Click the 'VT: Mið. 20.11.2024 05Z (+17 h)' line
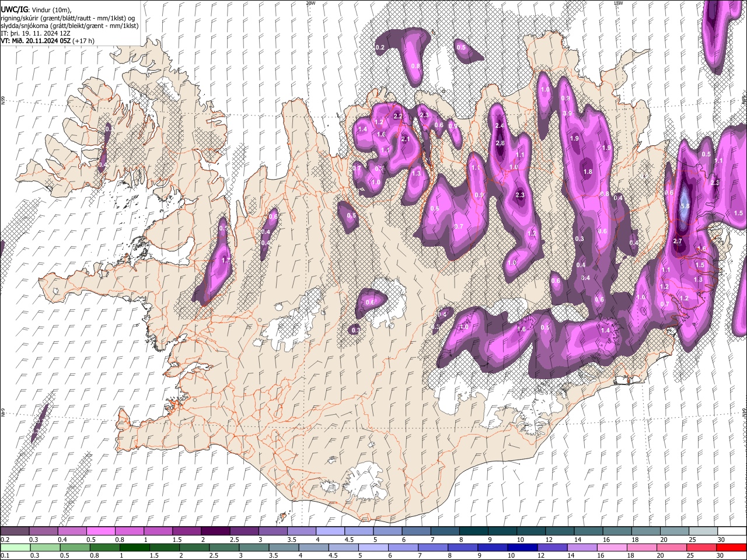 pos(48,41)
